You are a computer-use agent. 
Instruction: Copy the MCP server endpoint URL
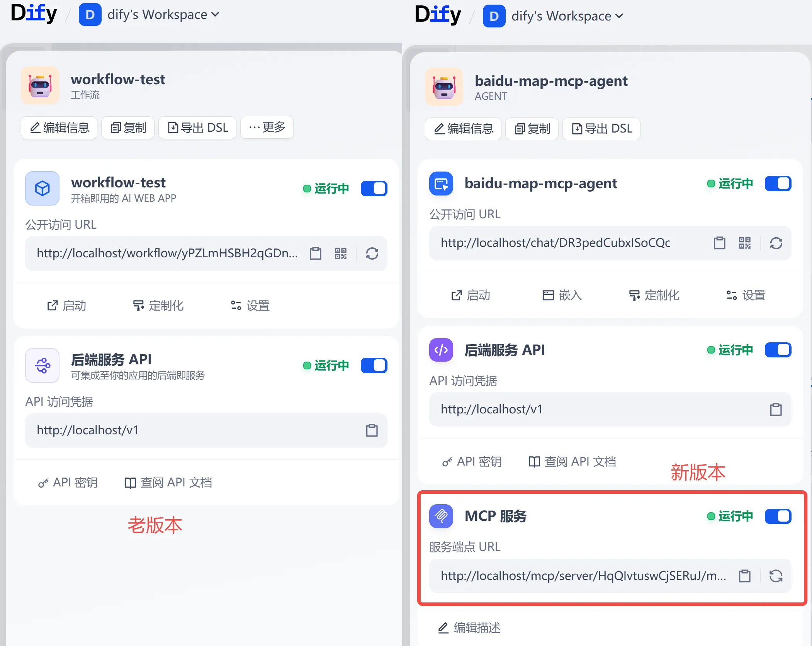[744, 576]
